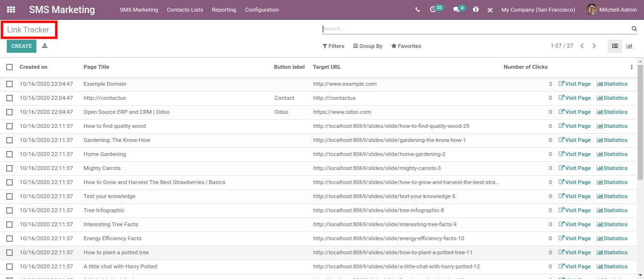Toggle the select-all header checkbox
644x279 pixels.
tap(10, 67)
